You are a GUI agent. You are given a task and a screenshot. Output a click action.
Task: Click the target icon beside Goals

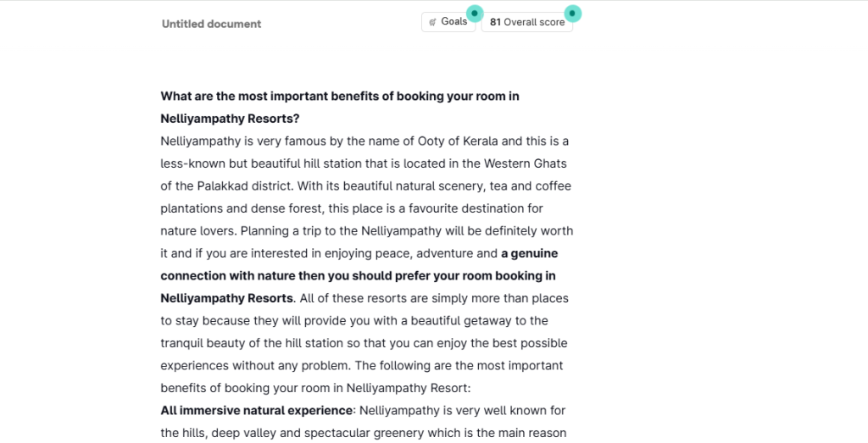[x=433, y=22]
